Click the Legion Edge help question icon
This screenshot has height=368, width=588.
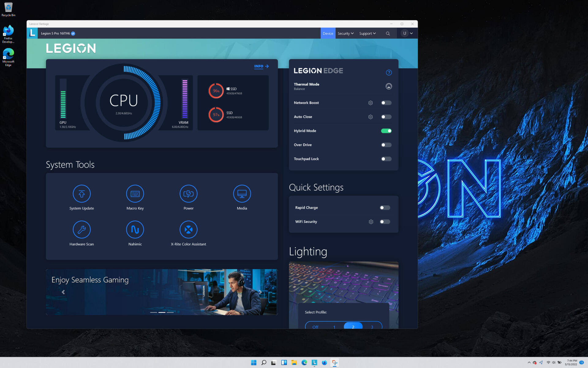point(389,73)
